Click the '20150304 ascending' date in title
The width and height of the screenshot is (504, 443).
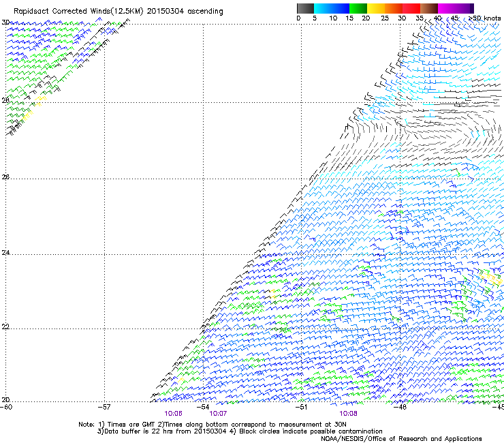185,12
